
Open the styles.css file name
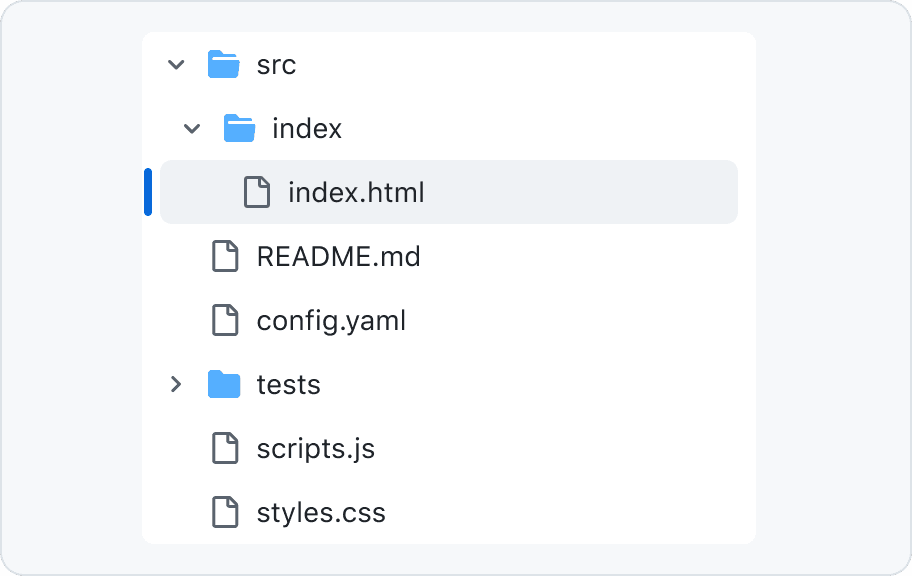tap(321, 512)
